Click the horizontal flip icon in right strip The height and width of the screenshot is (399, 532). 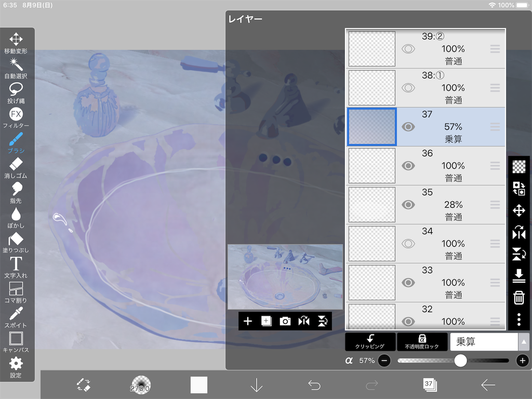[x=519, y=232]
